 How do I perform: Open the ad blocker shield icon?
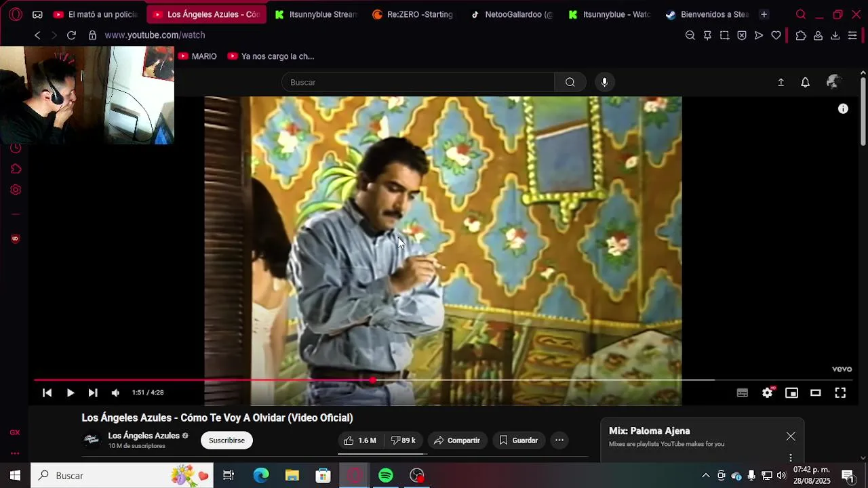tap(742, 35)
